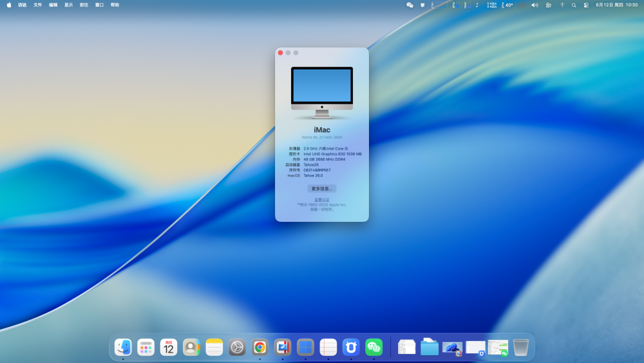Screen dimensions: 644x363
Task: Click the serial number C02F408MPN5T
Action: 317,170
